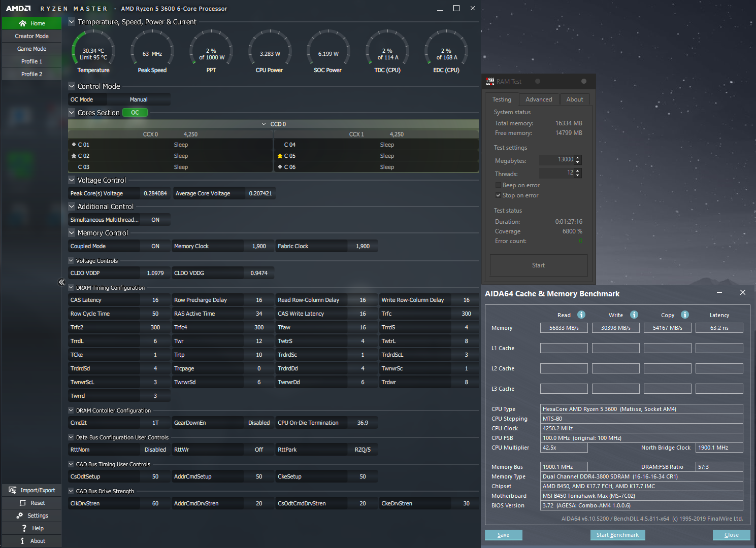The image size is (756, 548).
Task: Click the Threads field showing 12
Action: click(556, 173)
